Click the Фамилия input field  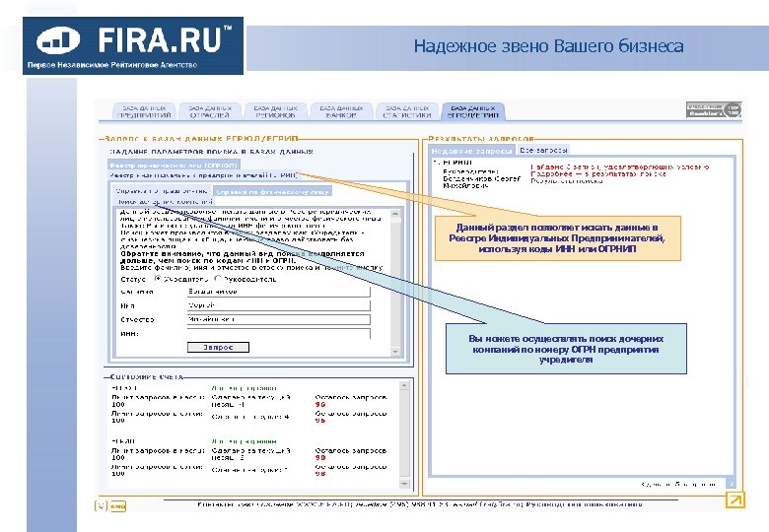(x=279, y=292)
